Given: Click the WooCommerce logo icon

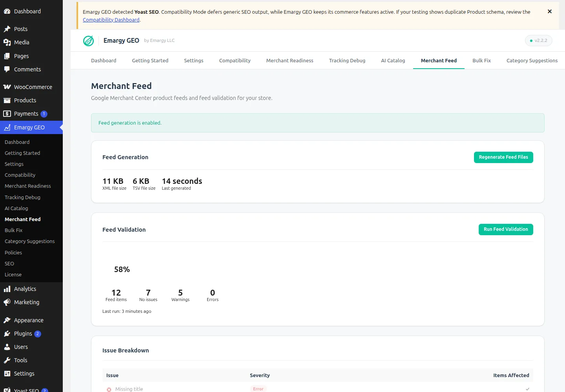Looking at the screenshot, I should click(7, 87).
